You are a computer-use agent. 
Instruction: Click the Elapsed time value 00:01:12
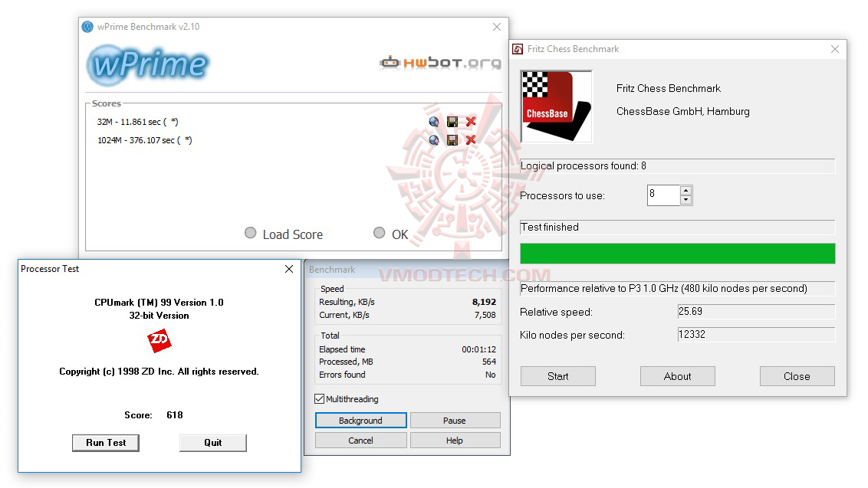point(479,349)
